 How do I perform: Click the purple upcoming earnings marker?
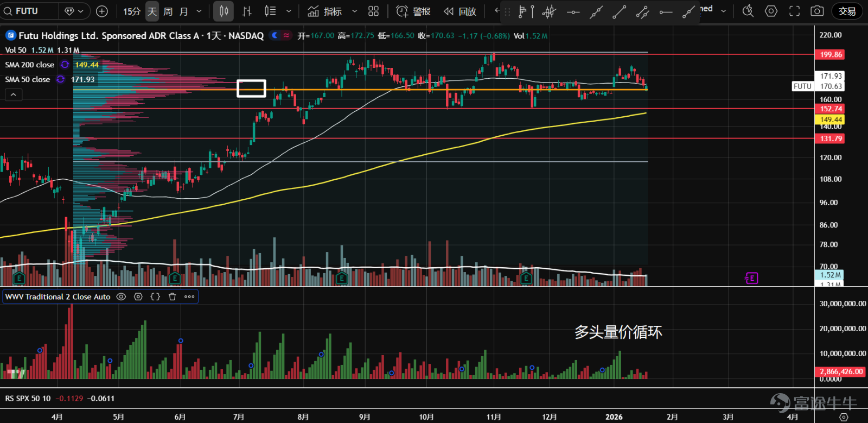click(x=751, y=278)
